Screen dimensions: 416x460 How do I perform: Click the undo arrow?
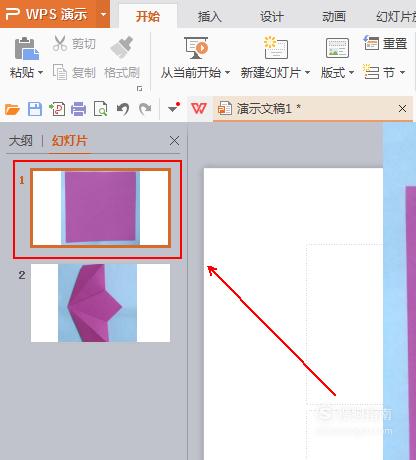click(x=123, y=109)
